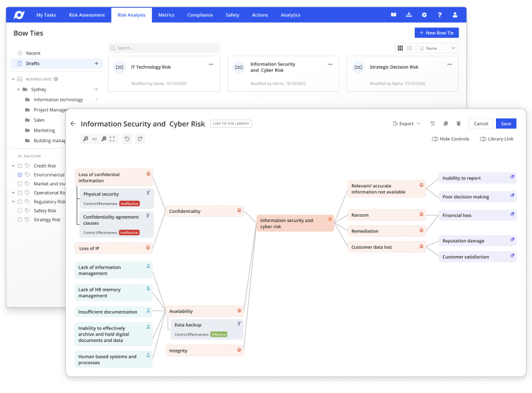The height and width of the screenshot is (393, 532).
Task: Enable the Library Link switch
Action: pos(483,139)
